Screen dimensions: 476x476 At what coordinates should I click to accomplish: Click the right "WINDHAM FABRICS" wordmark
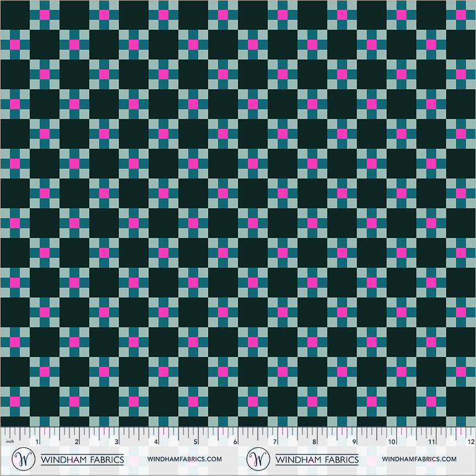(x=317, y=459)
